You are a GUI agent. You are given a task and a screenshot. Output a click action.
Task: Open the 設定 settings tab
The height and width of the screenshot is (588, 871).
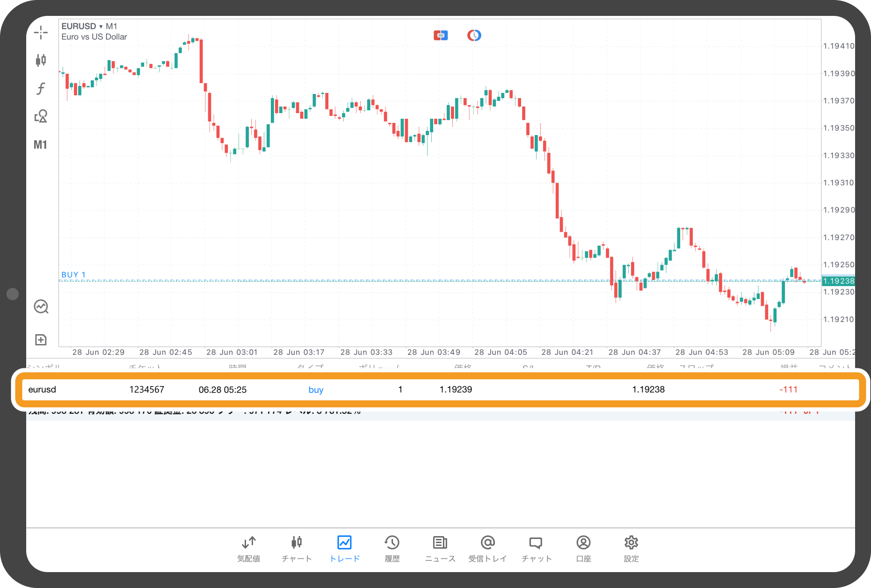tap(631, 548)
